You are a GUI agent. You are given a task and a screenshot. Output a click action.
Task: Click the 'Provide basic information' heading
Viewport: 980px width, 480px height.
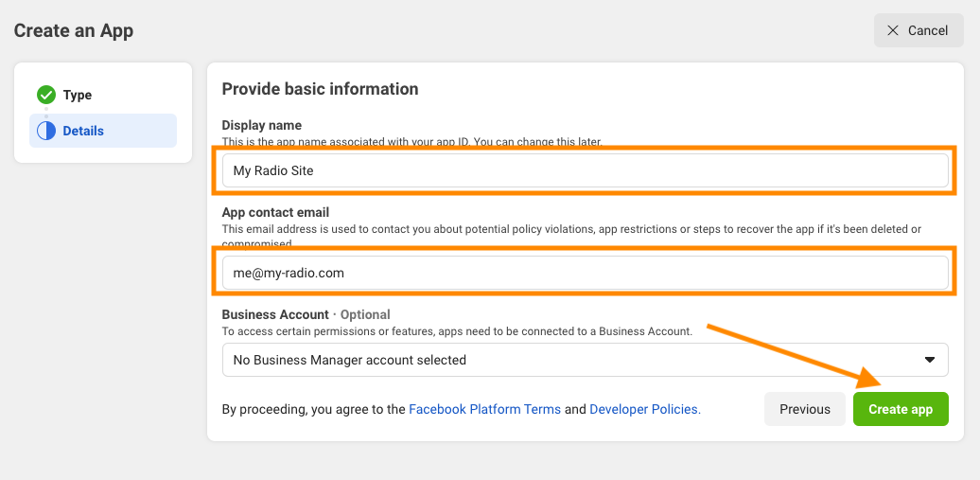click(320, 89)
